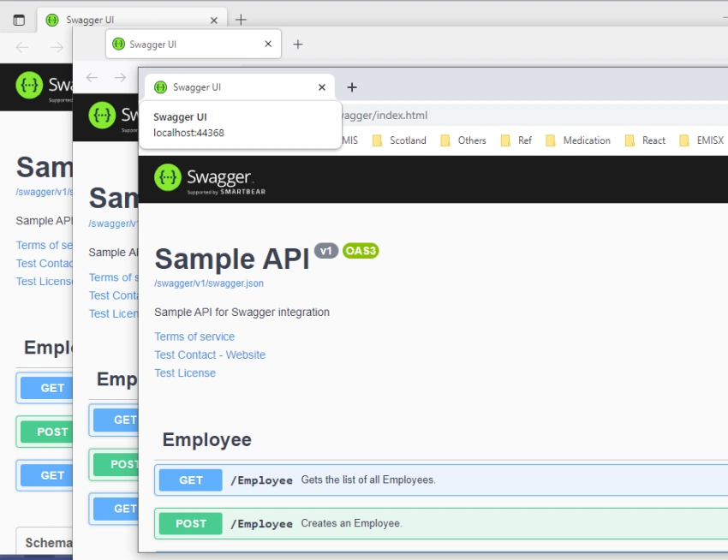Open the Scotland bookmarks folder
Image resolution: width=728 pixels, height=560 pixels.
pyautogui.click(x=399, y=140)
